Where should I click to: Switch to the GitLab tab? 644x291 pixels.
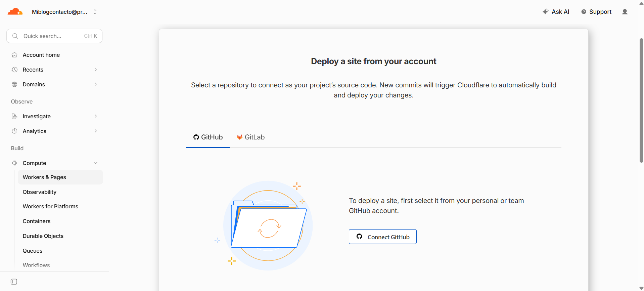pos(250,137)
